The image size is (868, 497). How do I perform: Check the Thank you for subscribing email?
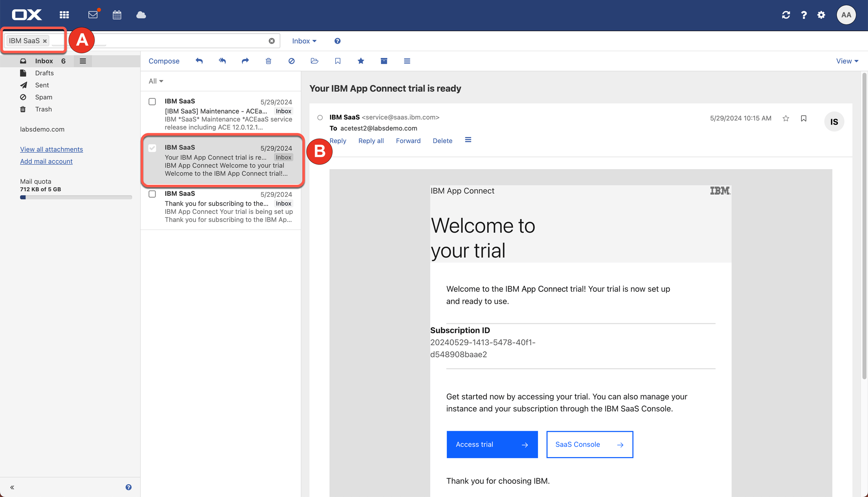click(x=152, y=194)
